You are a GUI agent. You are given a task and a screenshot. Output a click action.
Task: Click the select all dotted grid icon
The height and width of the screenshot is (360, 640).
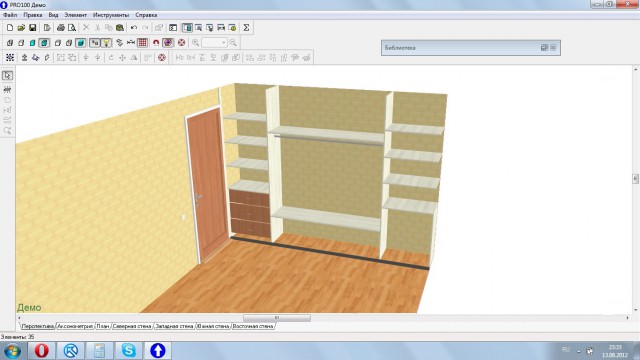pyautogui.click(x=10, y=58)
